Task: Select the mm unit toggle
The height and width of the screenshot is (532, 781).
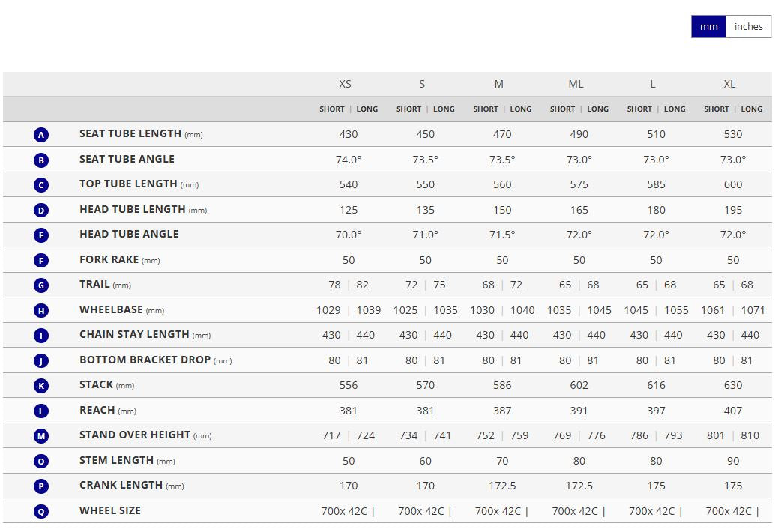Action: (708, 27)
